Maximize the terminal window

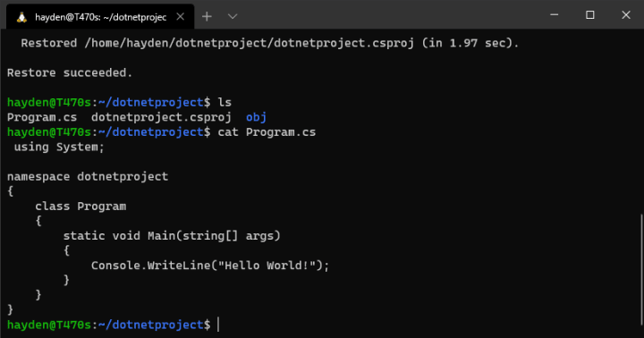click(590, 15)
